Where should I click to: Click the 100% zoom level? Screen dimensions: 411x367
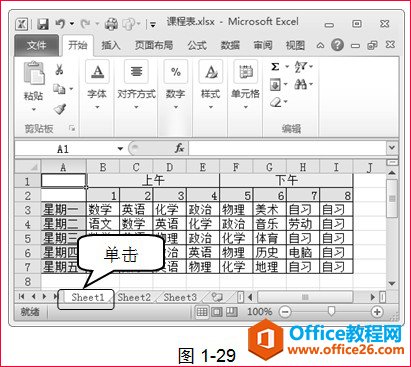tap(260, 312)
